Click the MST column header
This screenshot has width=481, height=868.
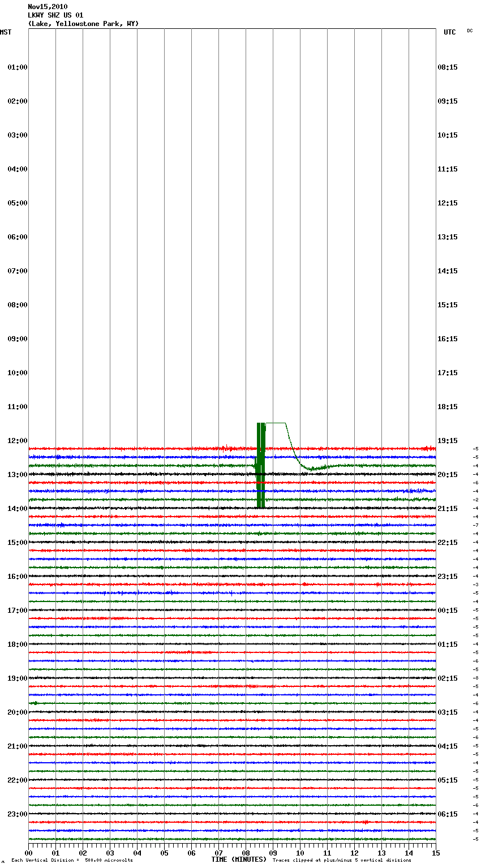click(6, 32)
